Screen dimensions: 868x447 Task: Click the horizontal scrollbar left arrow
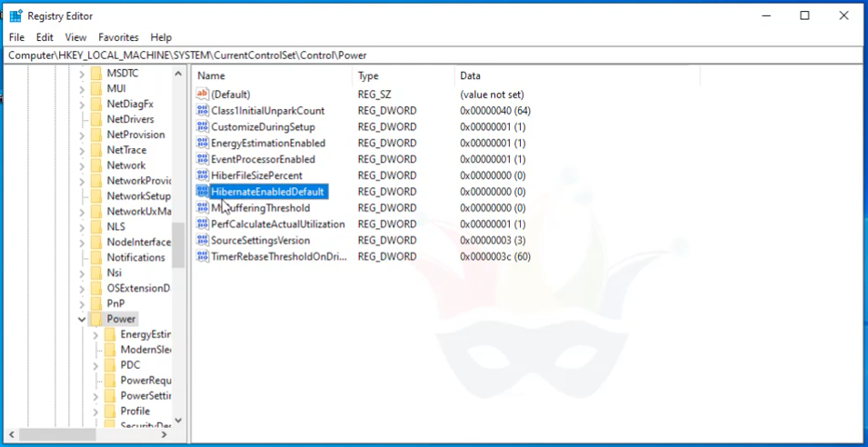11,435
